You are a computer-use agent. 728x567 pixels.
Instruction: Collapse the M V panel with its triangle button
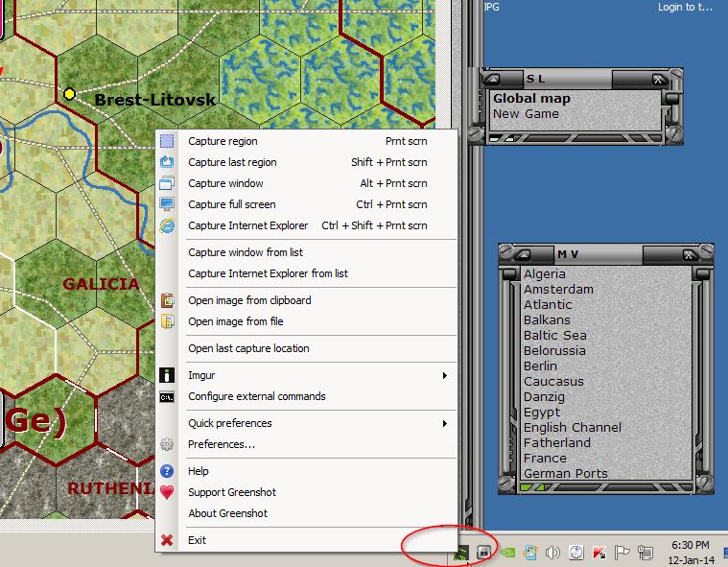524,254
